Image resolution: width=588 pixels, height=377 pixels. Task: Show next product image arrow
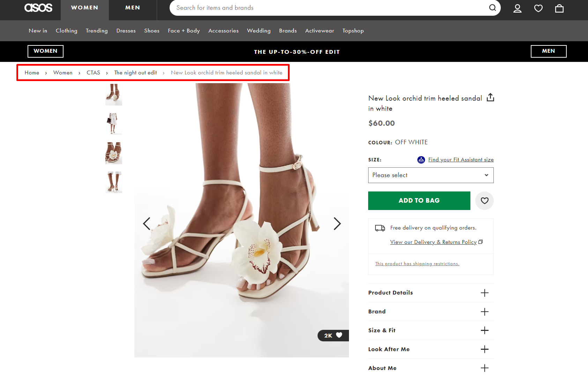[337, 224]
